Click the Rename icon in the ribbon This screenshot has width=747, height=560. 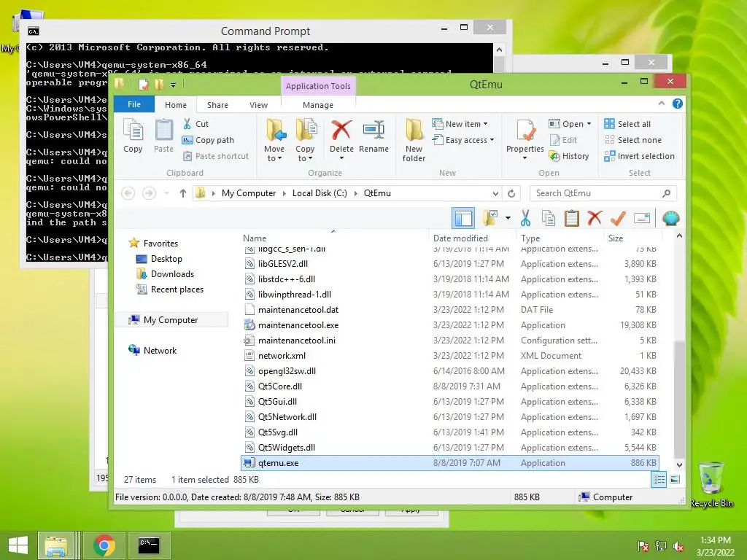374,130
